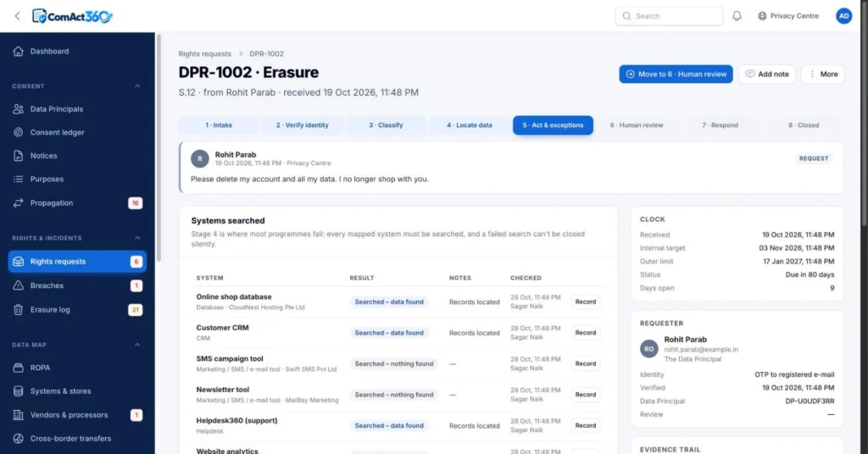
Task: Click Record for SMS campaign tool
Action: pyautogui.click(x=585, y=364)
